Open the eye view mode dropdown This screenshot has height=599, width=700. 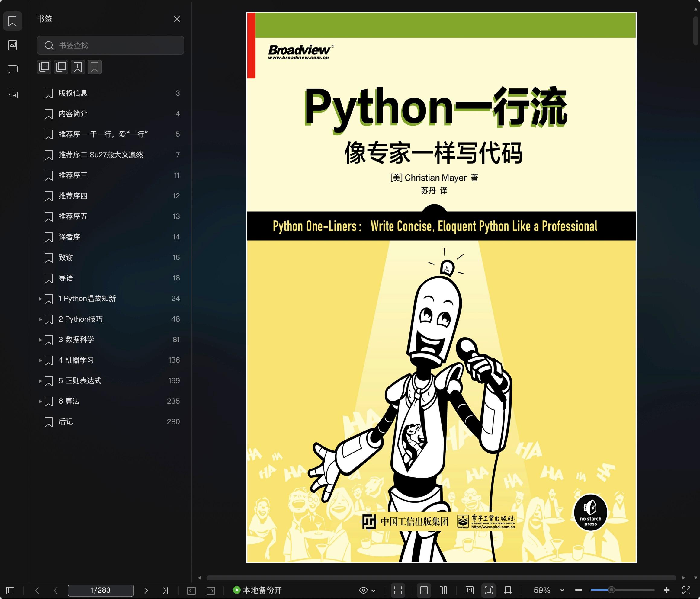click(x=367, y=590)
